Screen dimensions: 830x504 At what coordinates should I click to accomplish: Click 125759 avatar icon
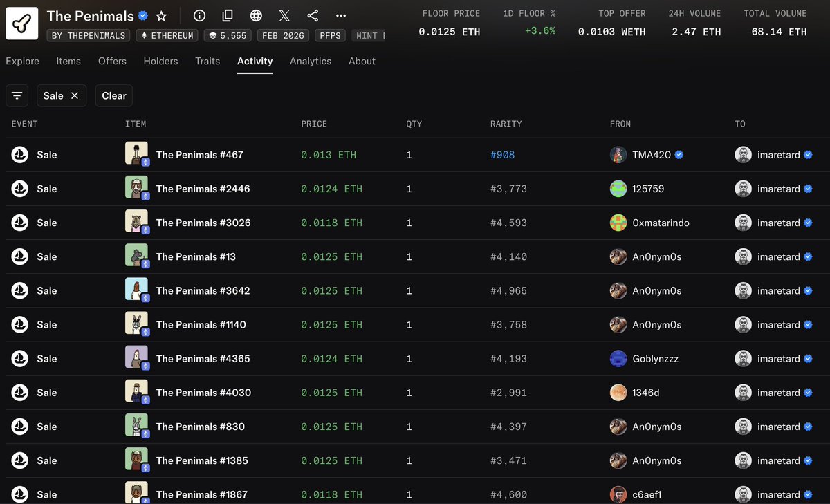click(x=618, y=189)
